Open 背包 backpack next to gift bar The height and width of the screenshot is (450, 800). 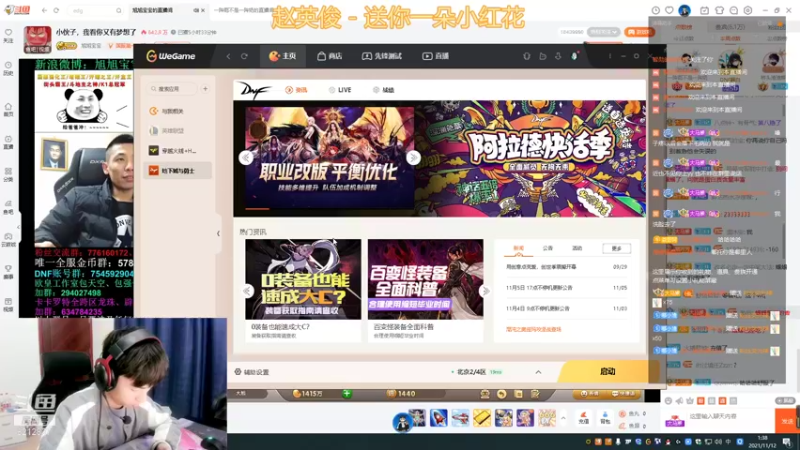pyautogui.click(x=605, y=418)
